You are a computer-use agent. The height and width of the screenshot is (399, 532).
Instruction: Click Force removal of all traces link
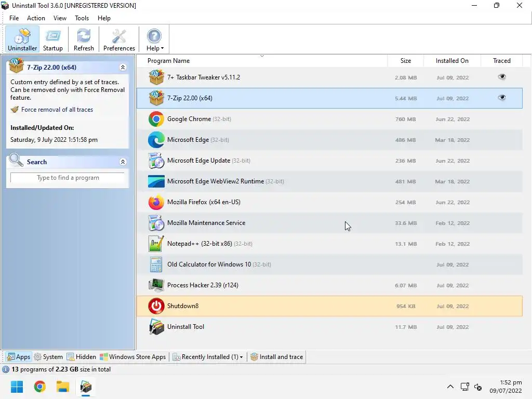57,110
